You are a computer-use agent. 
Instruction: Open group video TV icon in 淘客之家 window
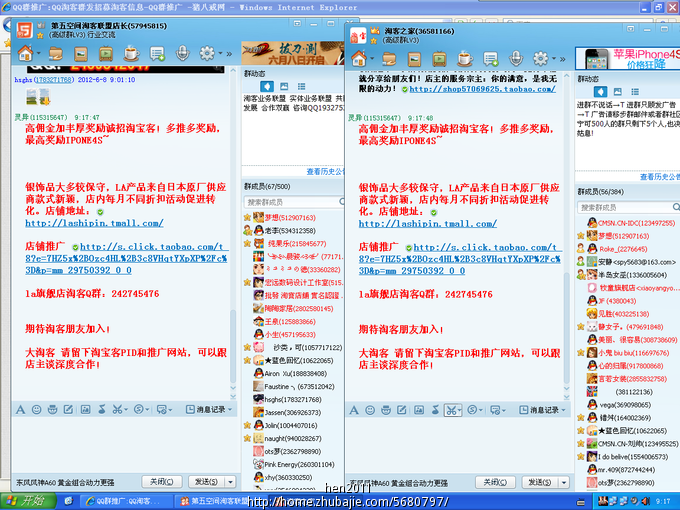point(439,59)
